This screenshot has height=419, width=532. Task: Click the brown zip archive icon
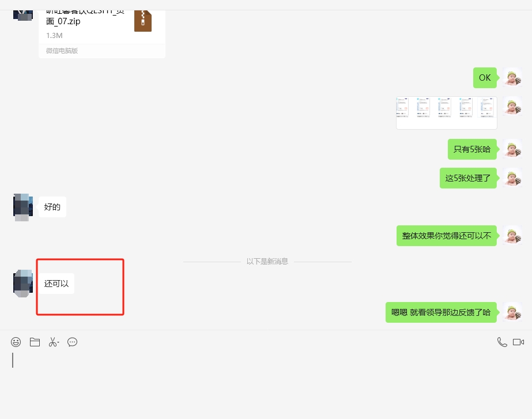click(142, 20)
